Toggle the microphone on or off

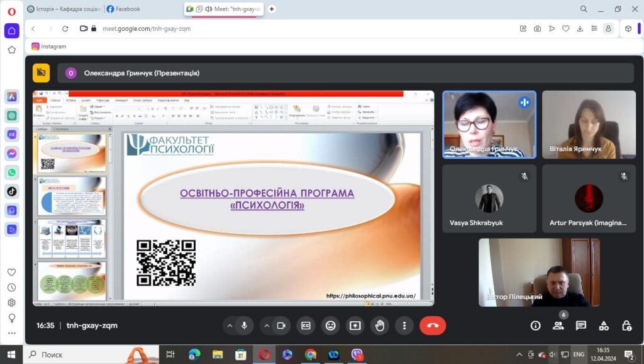coord(244,326)
